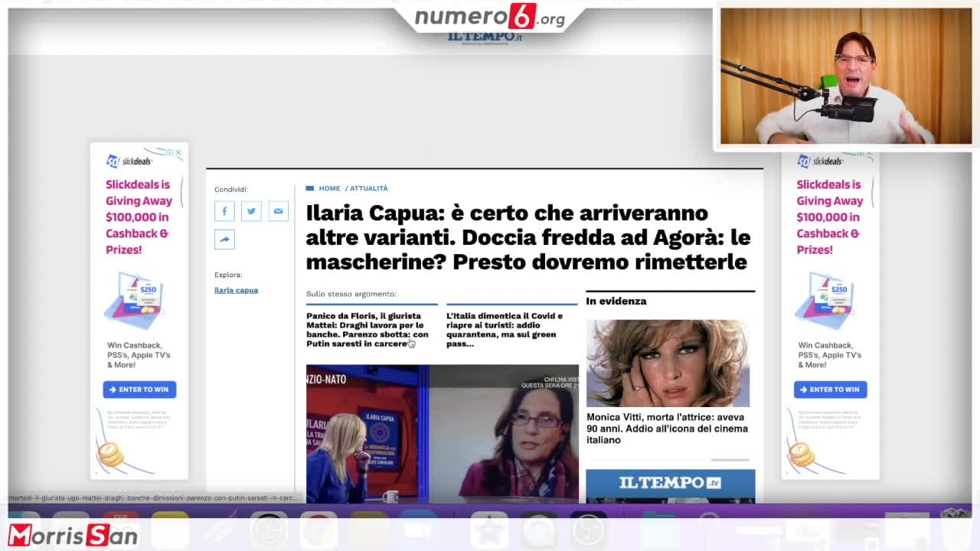This screenshot has height=551, width=980.
Task: Click the 'In evidenza' section heading
Action: point(616,301)
